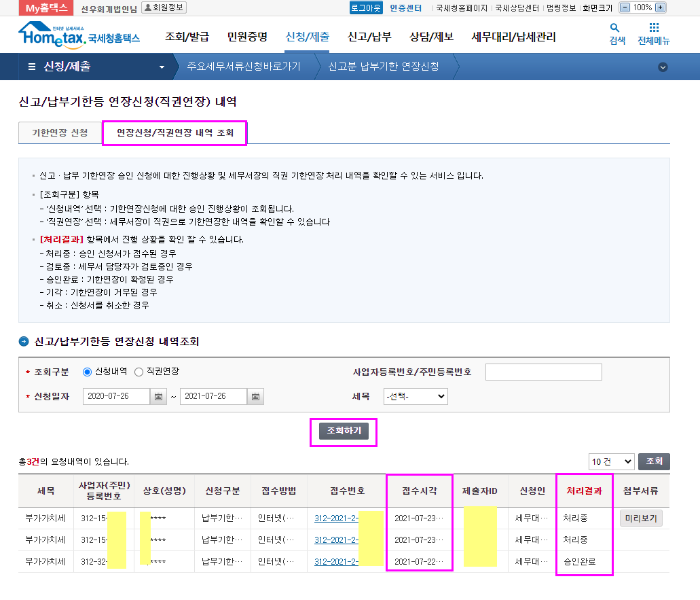Open the 전체메뉴 grid icon
Image resolution: width=700 pixels, height=600 pixels.
coord(653,29)
